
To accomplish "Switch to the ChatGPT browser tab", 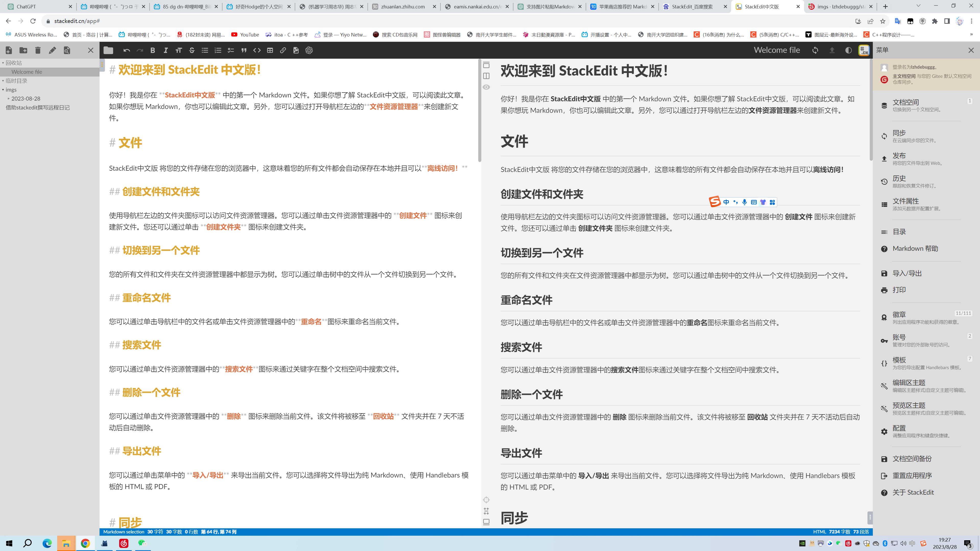I will (40, 6).
